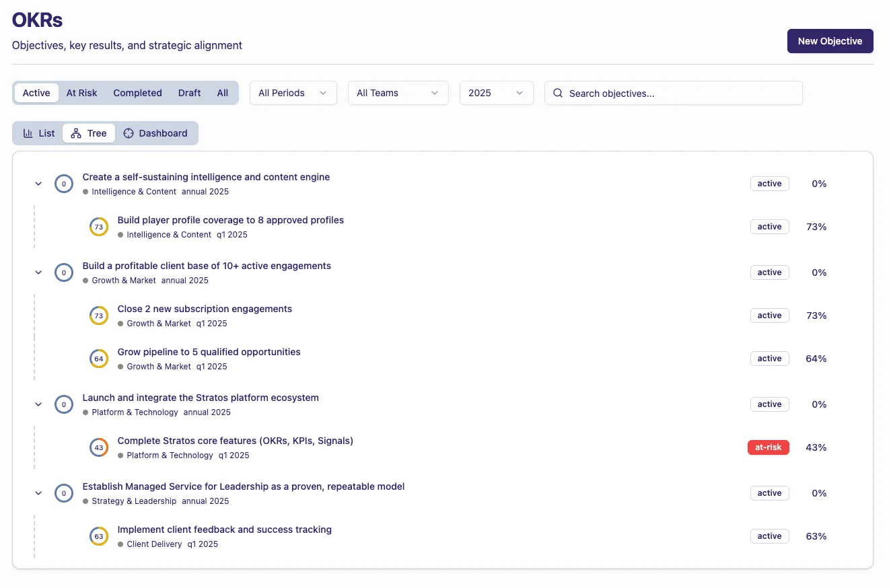Open the Stratos platform ecosystem objective link

point(200,398)
